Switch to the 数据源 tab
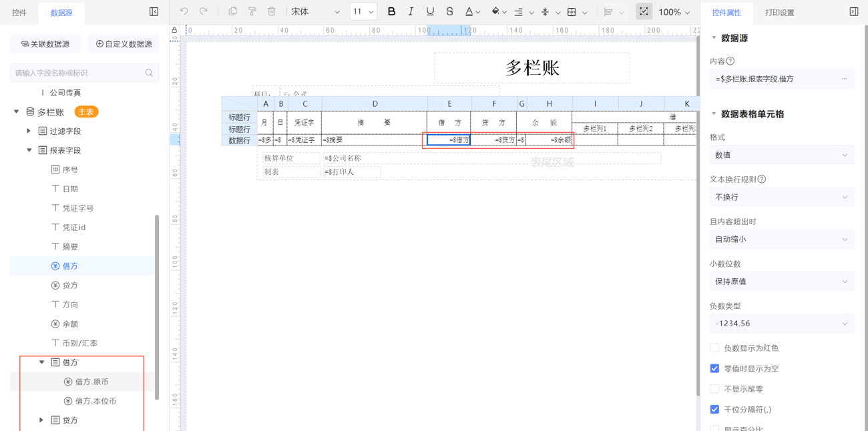Image resolution: width=868 pixels, height=431 pixels. click(61, 13)
